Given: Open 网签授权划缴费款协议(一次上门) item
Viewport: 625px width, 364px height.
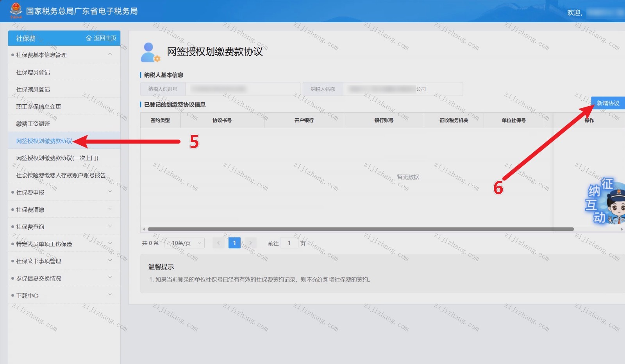Looking at the screenshot, I should tap(64, 158).
